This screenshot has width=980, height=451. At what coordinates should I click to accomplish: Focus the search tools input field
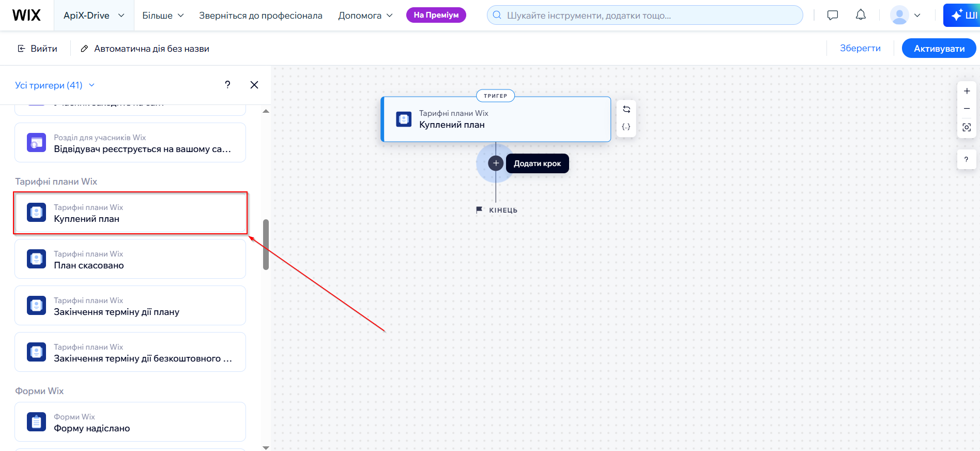coord(645,15)
